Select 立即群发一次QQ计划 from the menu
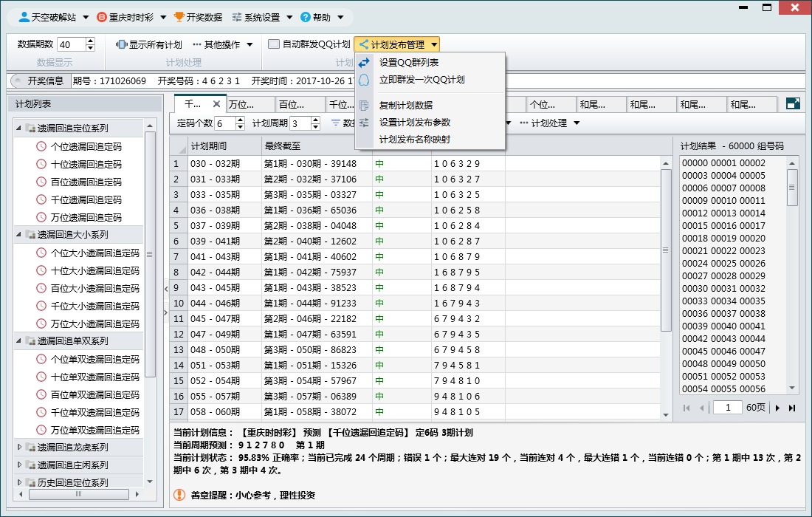 point(421,81)
